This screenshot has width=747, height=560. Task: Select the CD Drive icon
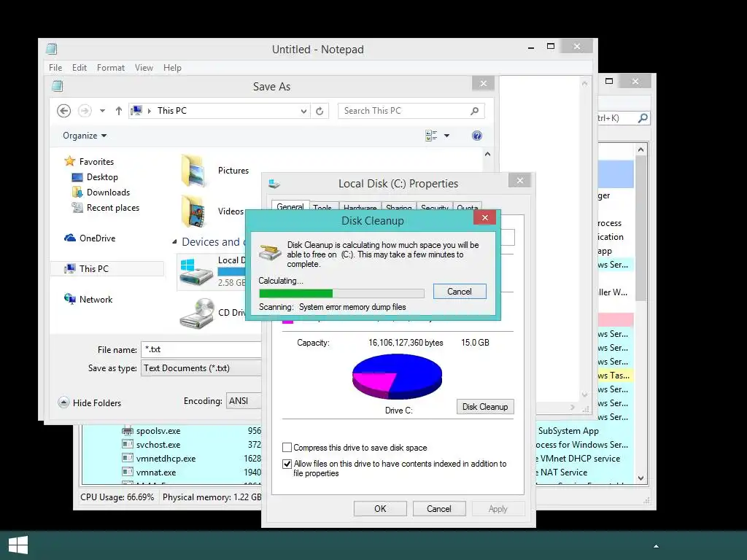tap(196, 313)
